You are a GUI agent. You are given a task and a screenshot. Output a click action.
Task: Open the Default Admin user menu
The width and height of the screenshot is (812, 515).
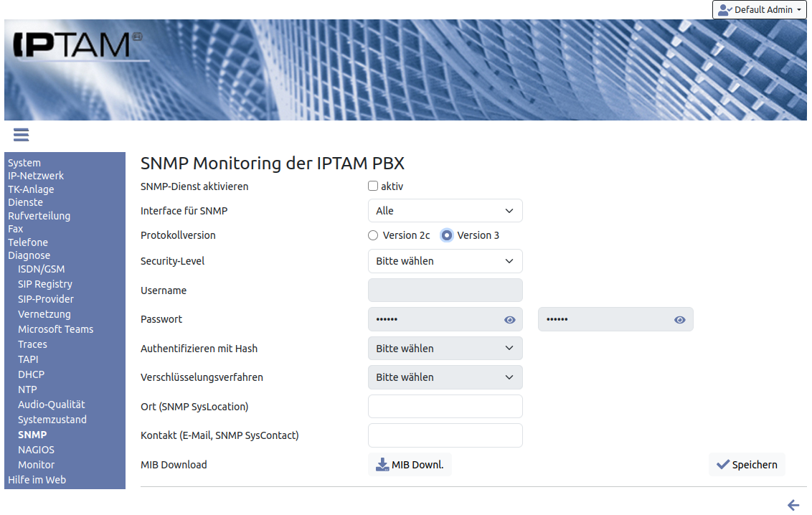point(759,10)
